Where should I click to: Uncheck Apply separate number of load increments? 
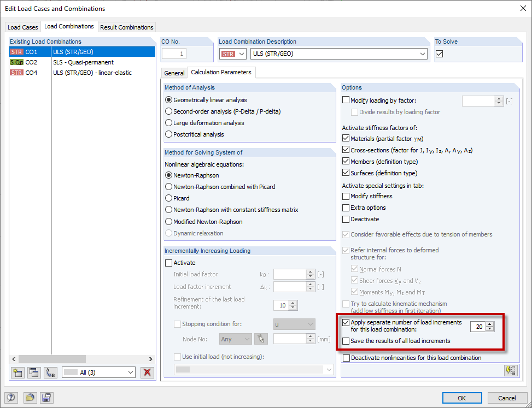coord(347,322)
